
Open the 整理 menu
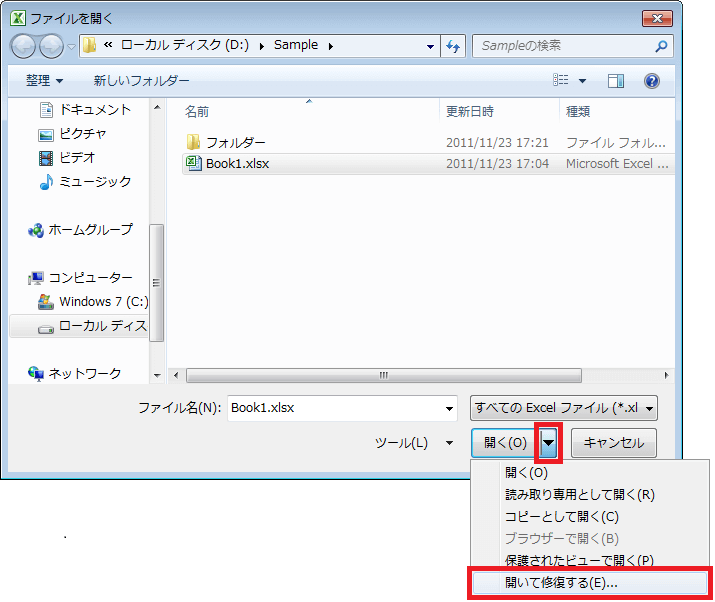tap(44, 81)
